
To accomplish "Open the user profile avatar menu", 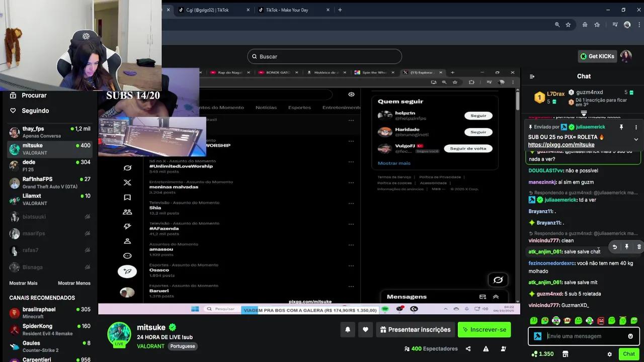I will point(626,56).
